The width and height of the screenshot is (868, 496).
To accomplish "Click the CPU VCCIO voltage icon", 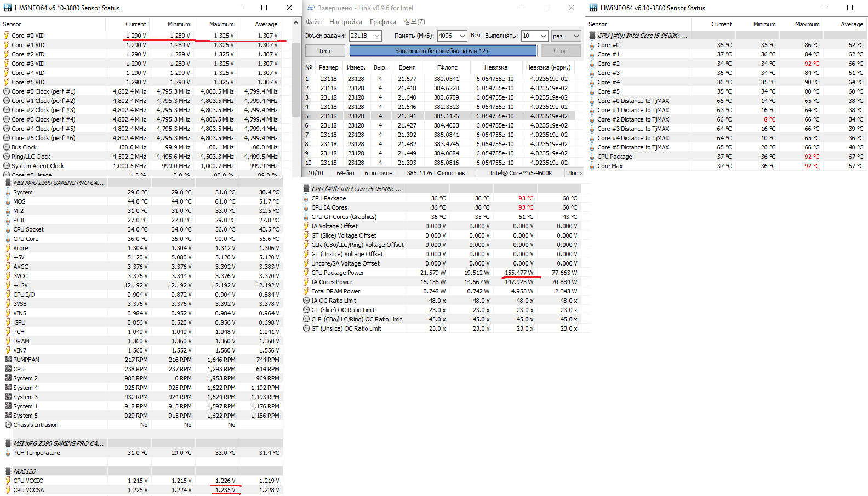I will point(8,481).
